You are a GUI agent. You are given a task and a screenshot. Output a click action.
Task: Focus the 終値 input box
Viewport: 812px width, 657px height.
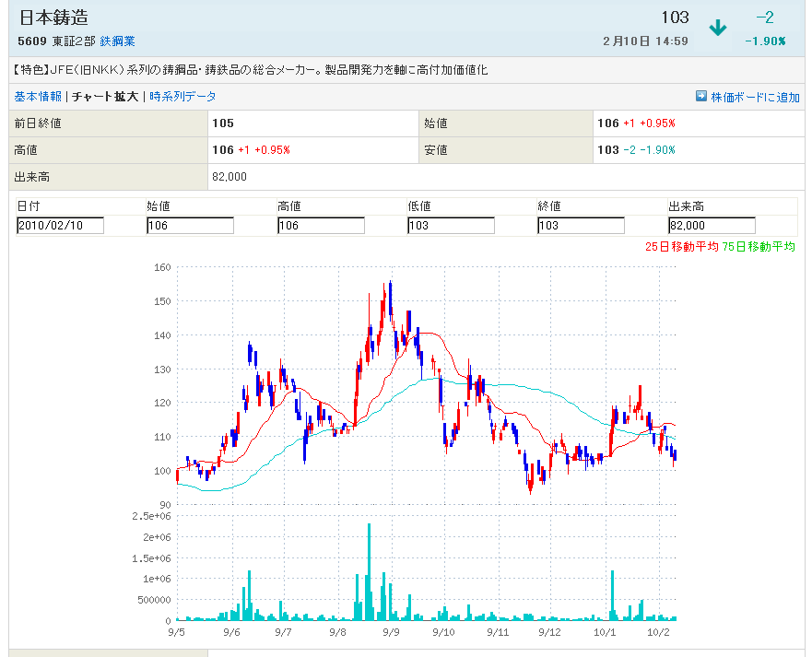click(x=581, y=226)
